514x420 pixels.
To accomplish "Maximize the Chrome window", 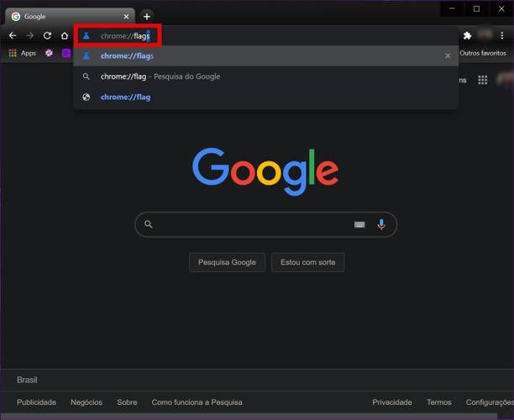I will pos(477,8).
